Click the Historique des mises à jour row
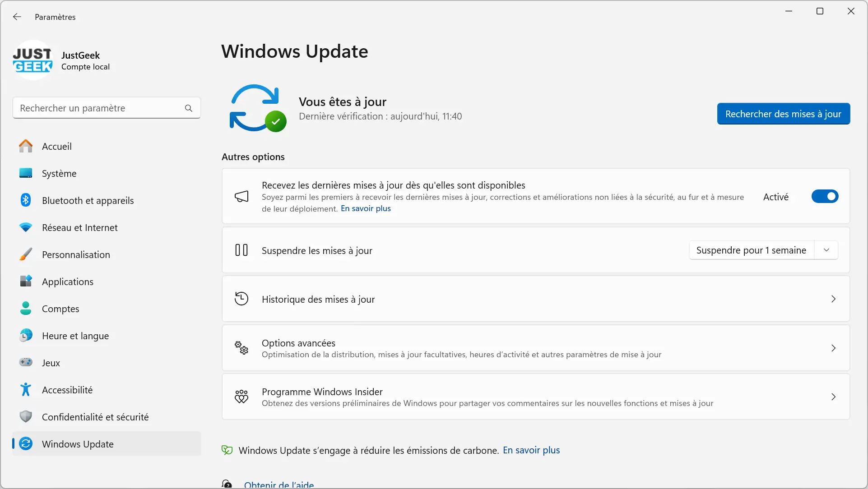The image size is (868, 489). (x=535, y=299)
